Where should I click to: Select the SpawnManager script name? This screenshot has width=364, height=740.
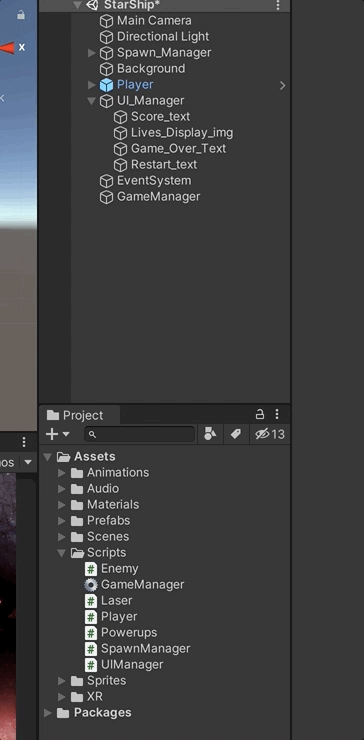(x=145, y=649)
